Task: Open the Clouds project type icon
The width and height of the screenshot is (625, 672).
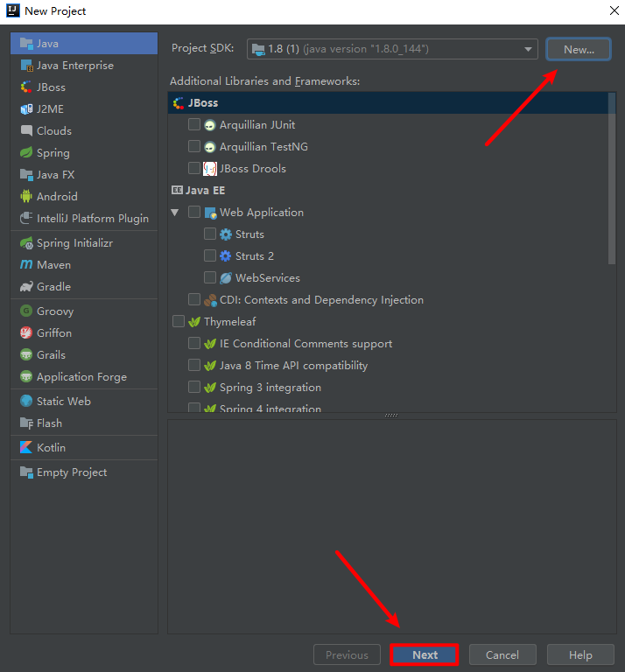Action: pos(26,130)
